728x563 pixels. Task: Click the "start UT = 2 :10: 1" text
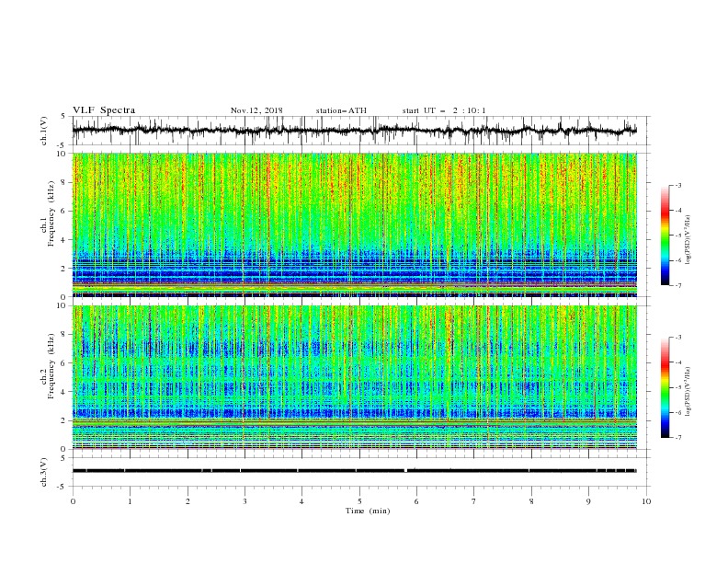(x=444, y=110)
